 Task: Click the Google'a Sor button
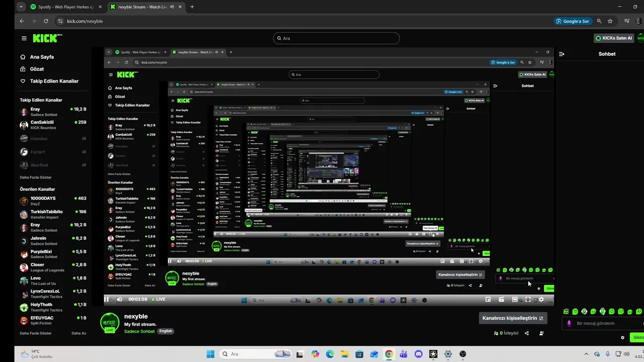(572, 21)
